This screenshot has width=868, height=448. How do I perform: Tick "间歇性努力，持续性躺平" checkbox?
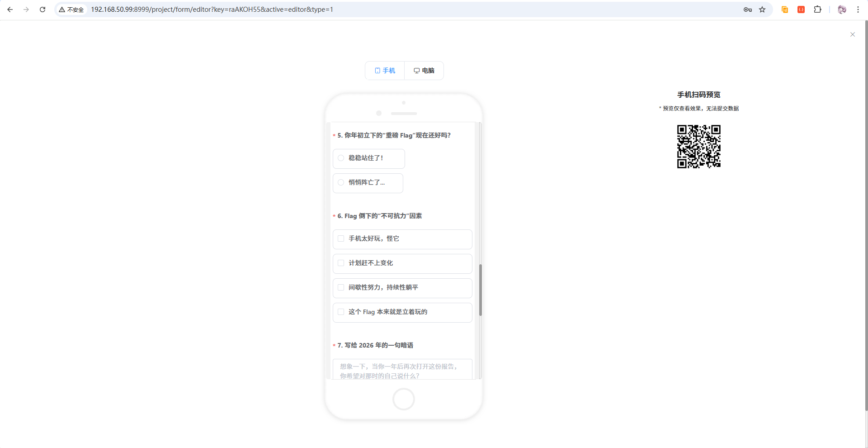pos(341,287)
